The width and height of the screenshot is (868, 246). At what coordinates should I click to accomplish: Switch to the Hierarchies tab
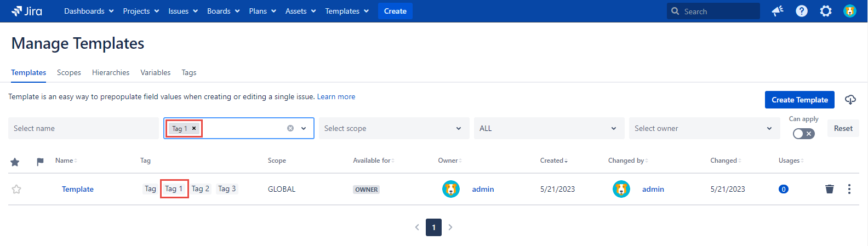[111, 72]
